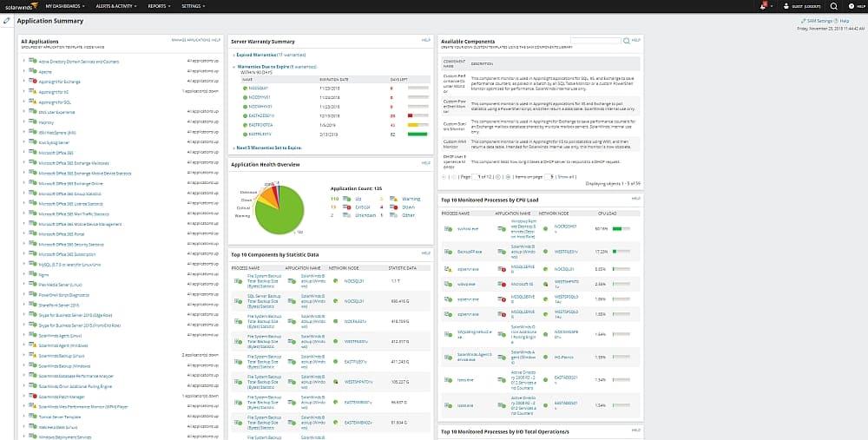This screenshot has height=440, width=868.
Task: Expand the Apache application tree node
Action: tap(23, 72)
